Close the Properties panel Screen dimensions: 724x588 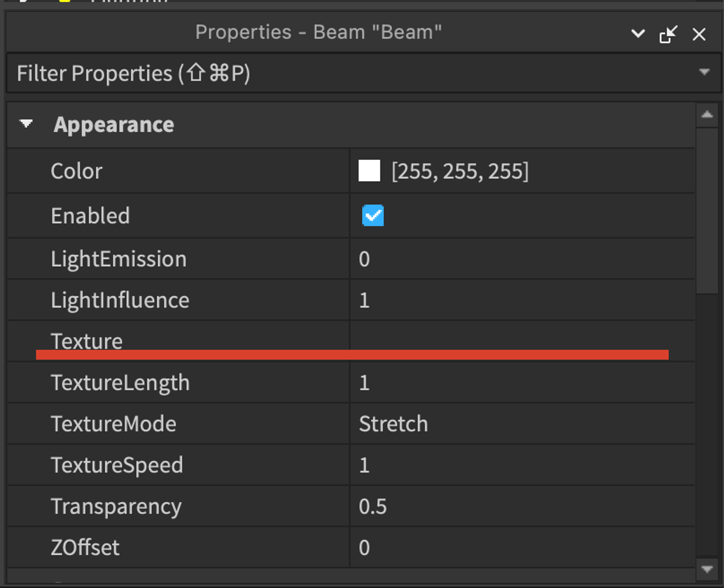click(x=699, y=34)
